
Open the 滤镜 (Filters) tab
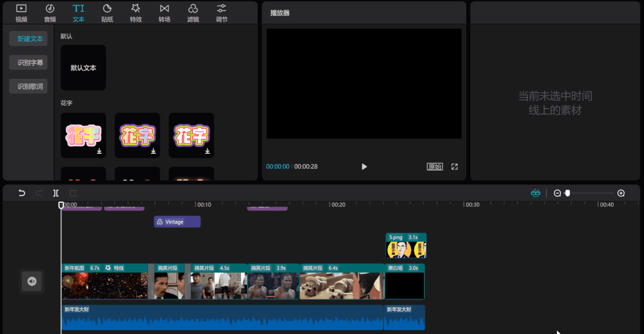click(x=193, y=13)
